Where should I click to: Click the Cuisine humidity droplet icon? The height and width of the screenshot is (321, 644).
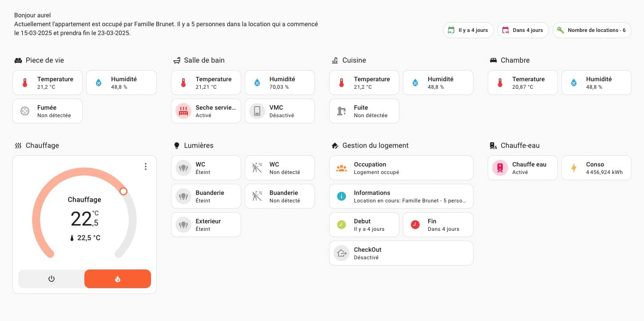coord(415,83)
